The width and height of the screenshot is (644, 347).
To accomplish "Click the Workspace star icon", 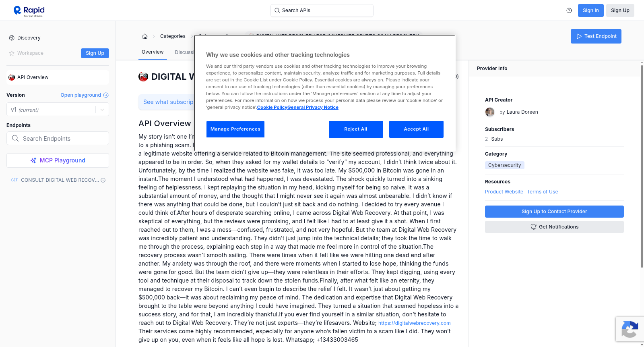I will pyautogui.click(x=12, y=53).
